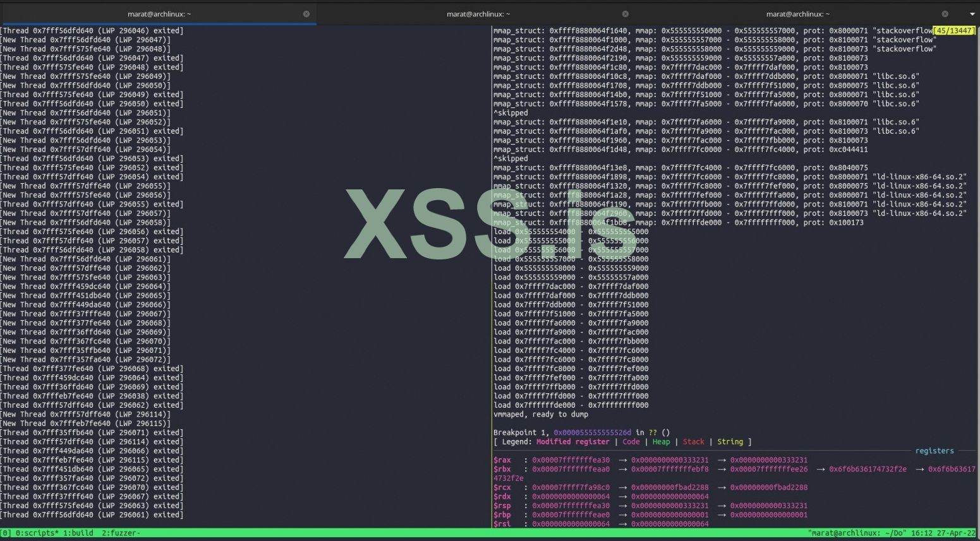Click "load 0x7ffff7fa9000 - 0x7ffff7fac000" line
Screen dimensions: 980x541
point(571,332)
